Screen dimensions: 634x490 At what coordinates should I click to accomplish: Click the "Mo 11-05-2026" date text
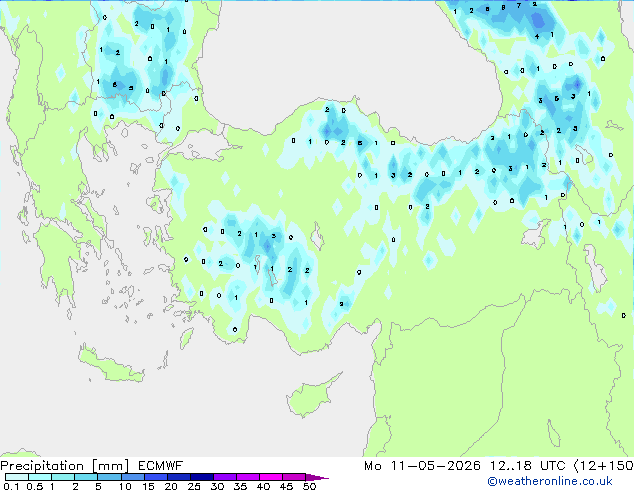tap(422, 466)
